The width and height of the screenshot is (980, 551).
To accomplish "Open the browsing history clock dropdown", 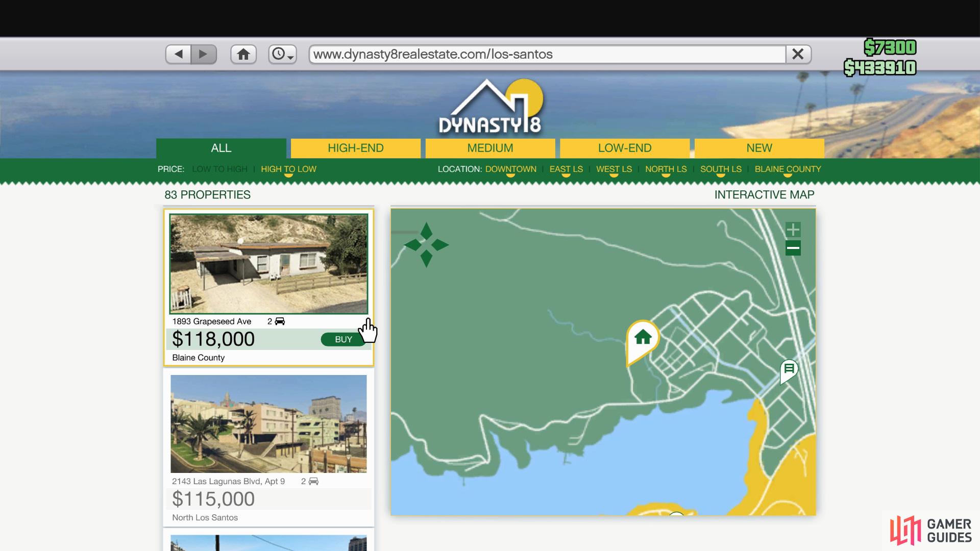I will coord(282,54).
